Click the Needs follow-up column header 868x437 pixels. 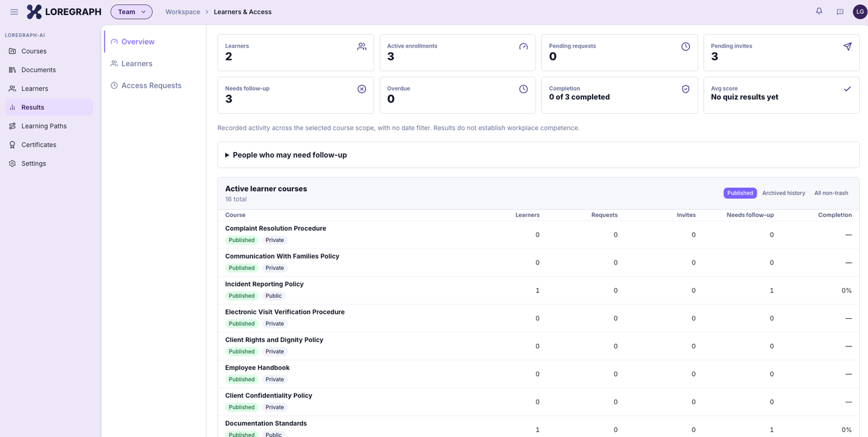pos(750,215)
